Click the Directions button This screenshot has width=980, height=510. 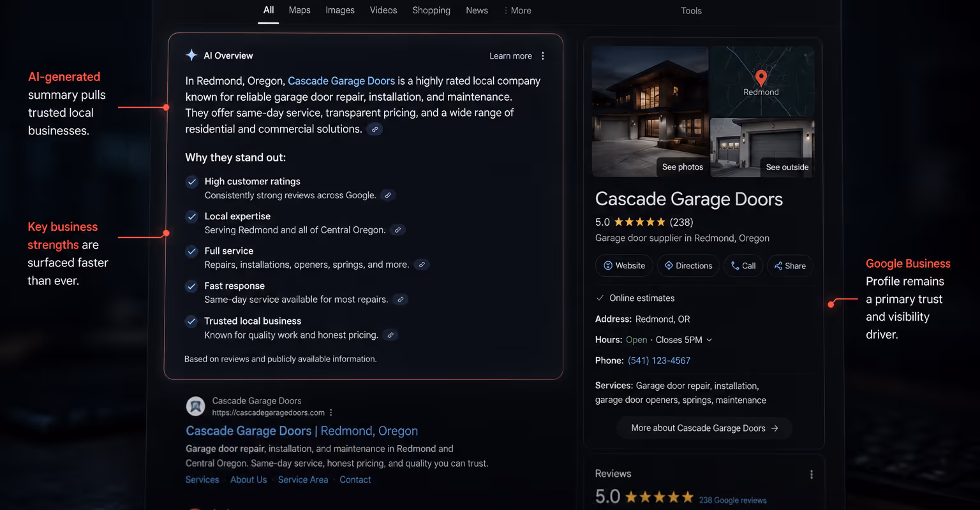point(688,266)
